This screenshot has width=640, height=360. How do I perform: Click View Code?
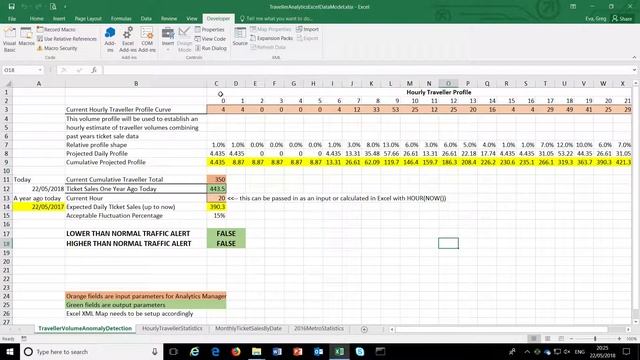click(210, 39)
